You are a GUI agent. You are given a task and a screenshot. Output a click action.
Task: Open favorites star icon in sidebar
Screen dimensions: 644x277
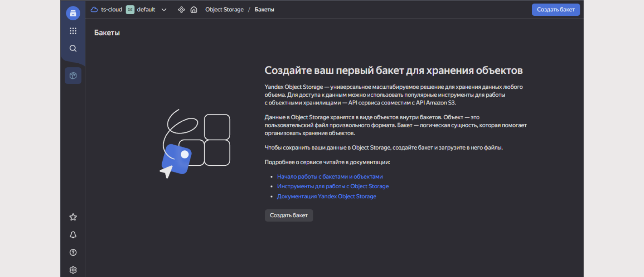tap(73, 217)
